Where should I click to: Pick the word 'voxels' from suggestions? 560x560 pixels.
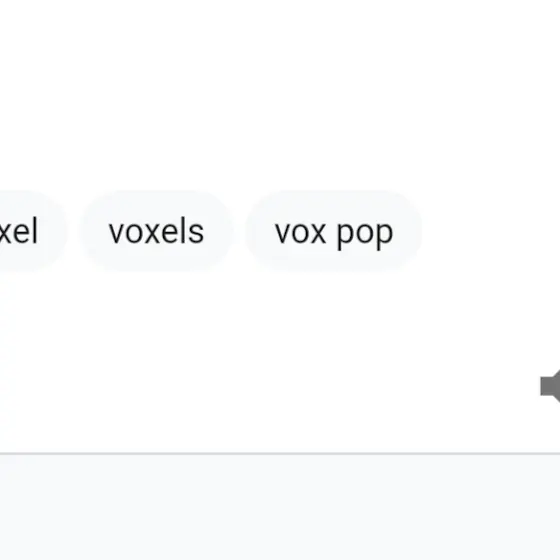156,231
